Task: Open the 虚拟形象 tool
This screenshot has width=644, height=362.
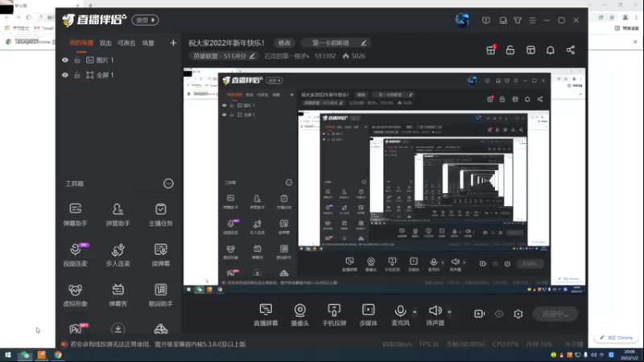Action: coord(75,294)
